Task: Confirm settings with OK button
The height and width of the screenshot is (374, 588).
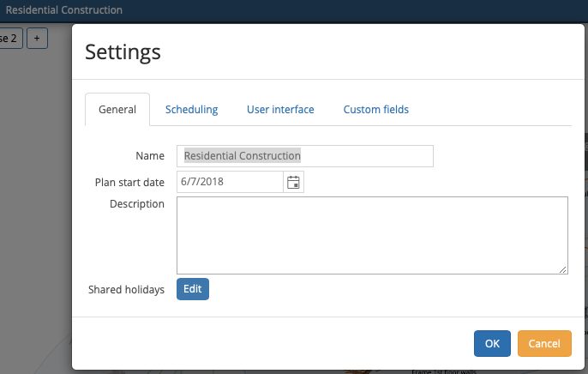Action: (x=492, y=344)
